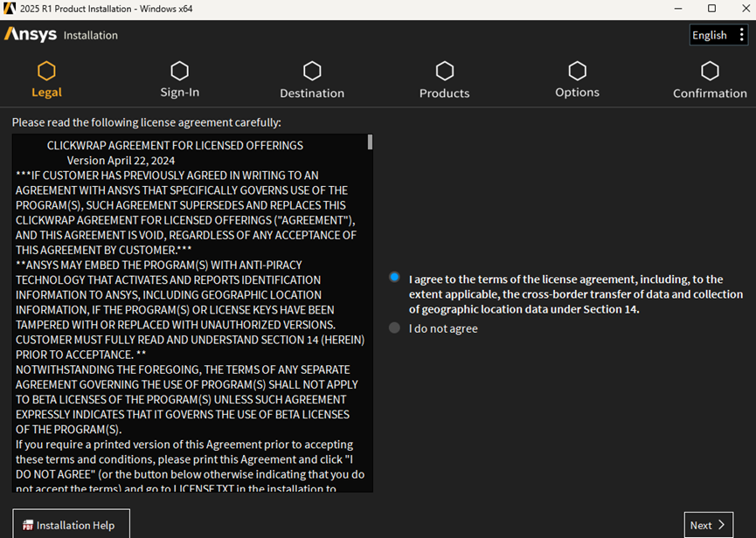Click the Version April 22, 2024 line

click(121, 161)
